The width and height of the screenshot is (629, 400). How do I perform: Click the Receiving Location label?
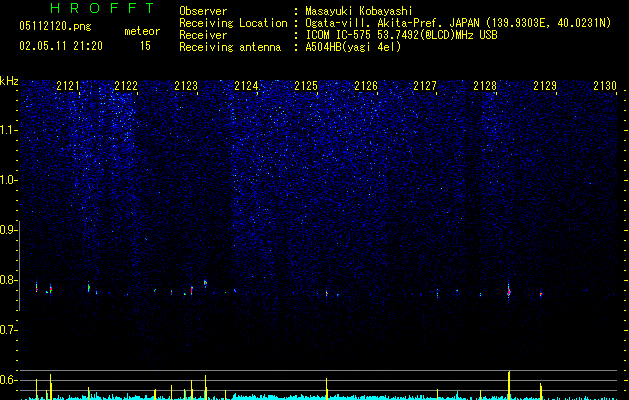pyautogui.click(x=233, y=23)
